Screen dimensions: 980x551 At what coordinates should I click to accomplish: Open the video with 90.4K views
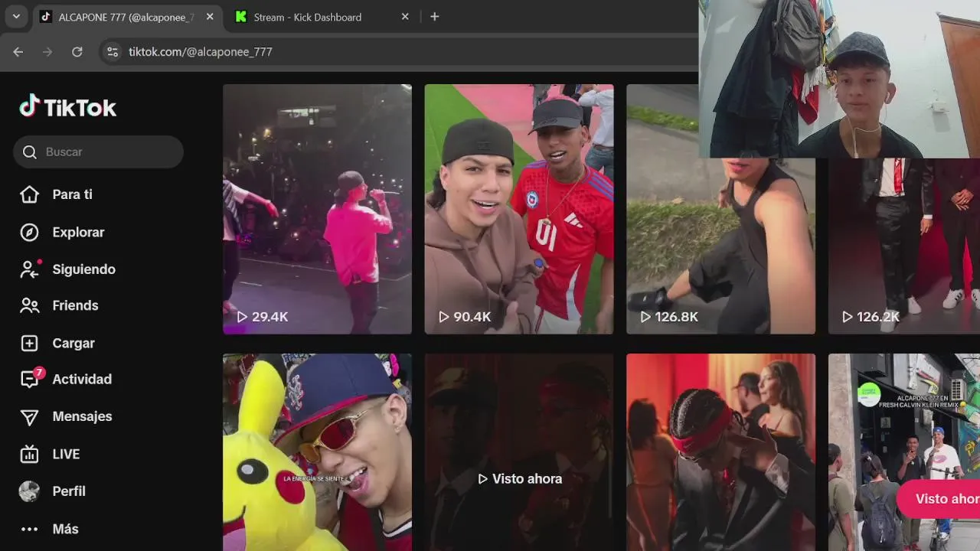pos(519,209)
